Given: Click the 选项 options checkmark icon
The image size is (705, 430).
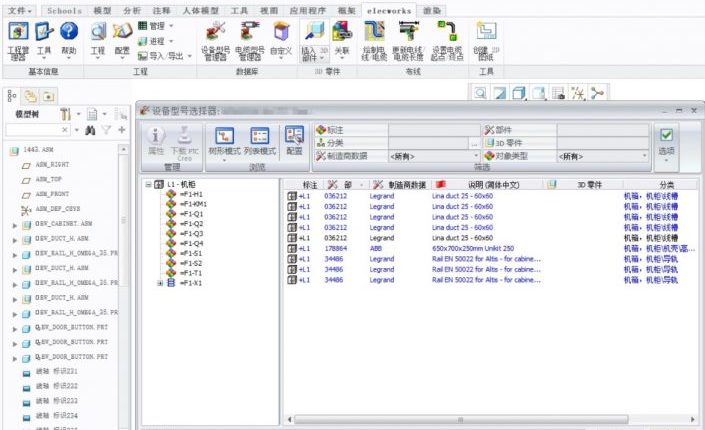Looking at the screenshot, I should click(x=666, y=135).
